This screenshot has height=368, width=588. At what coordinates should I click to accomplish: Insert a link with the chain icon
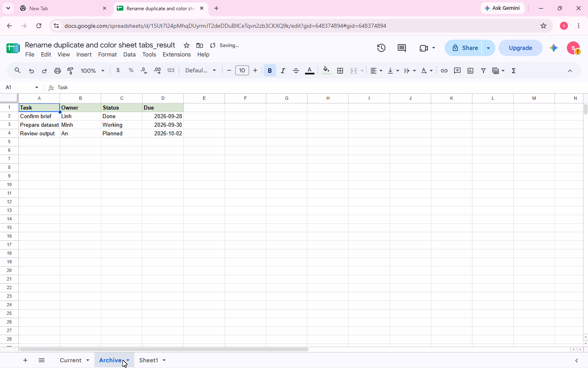click(x=444, y=71)
